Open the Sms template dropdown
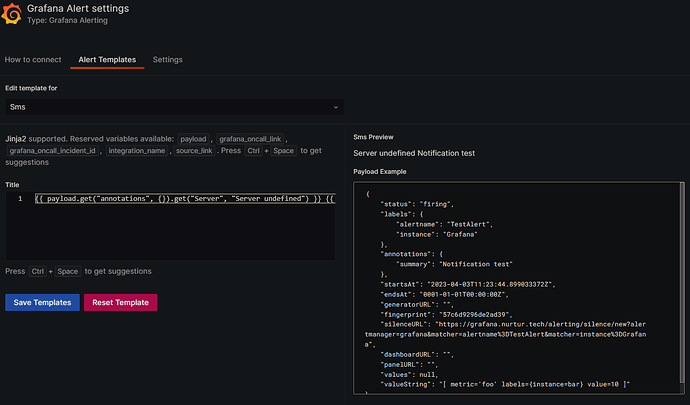 tap(175, 107)
